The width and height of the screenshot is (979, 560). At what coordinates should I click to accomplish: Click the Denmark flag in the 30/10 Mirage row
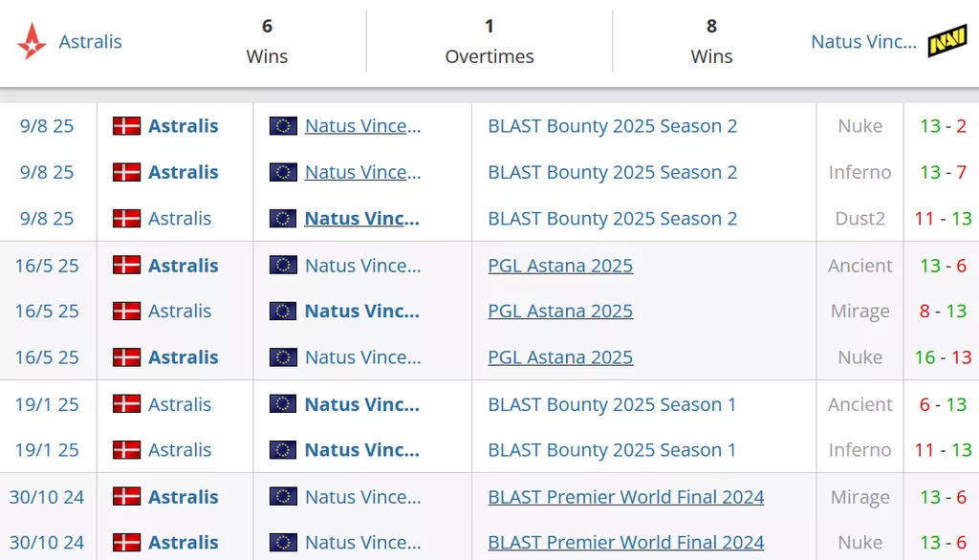[126, 497]
